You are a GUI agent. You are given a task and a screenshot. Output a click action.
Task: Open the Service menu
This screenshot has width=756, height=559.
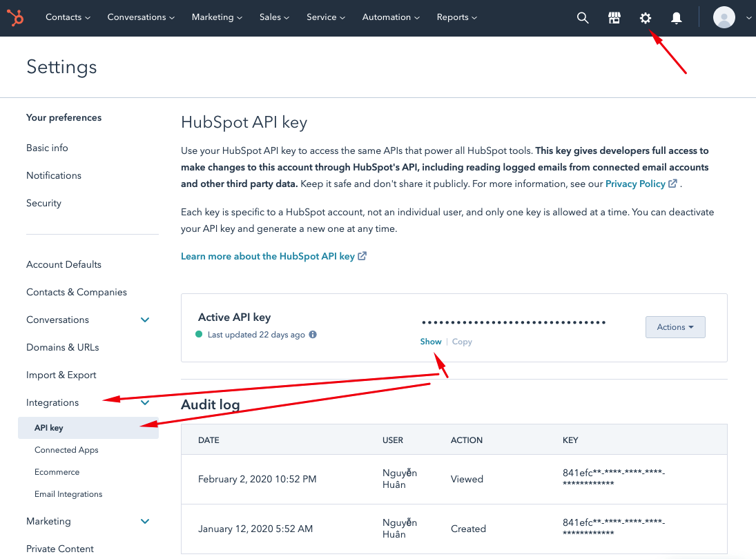326,17
